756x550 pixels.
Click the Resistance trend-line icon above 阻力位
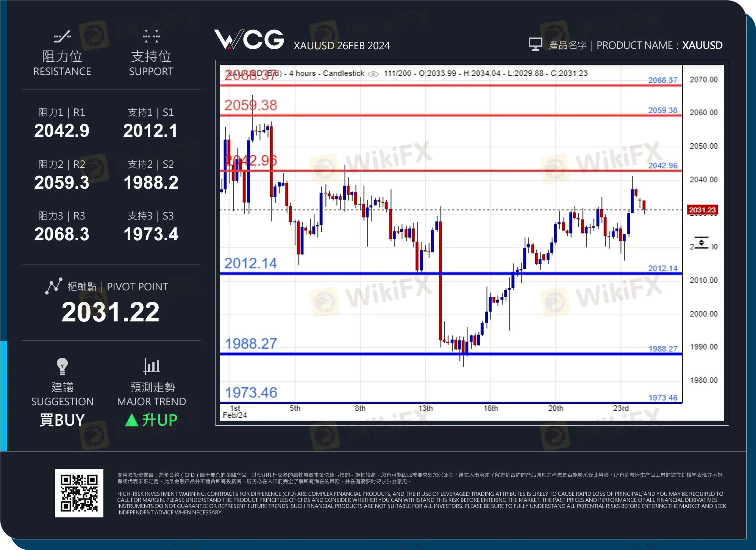62,37
